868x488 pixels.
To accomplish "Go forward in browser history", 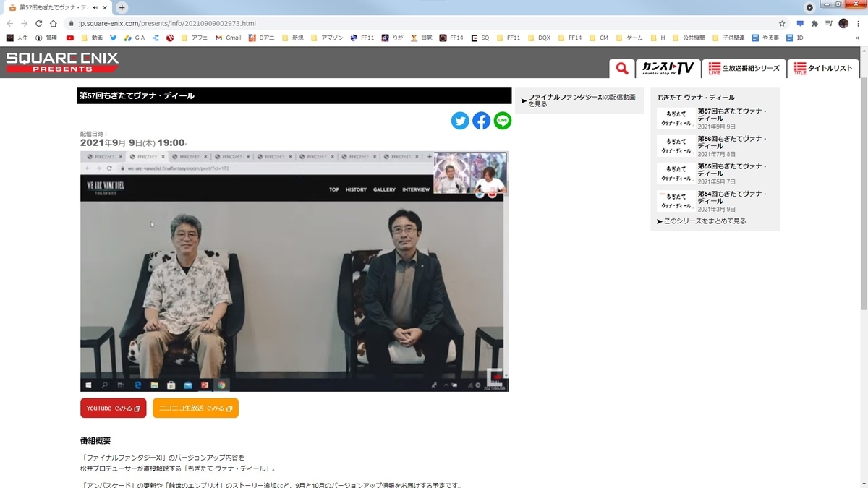I will (x=25, y=23).
